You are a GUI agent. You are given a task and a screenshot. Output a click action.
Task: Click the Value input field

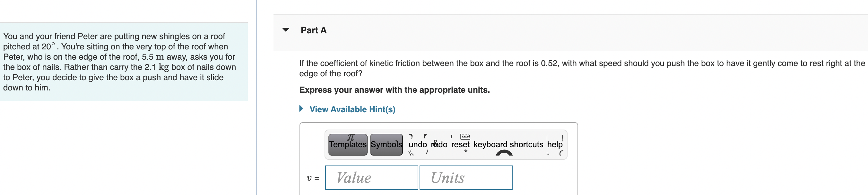point(371,177)
